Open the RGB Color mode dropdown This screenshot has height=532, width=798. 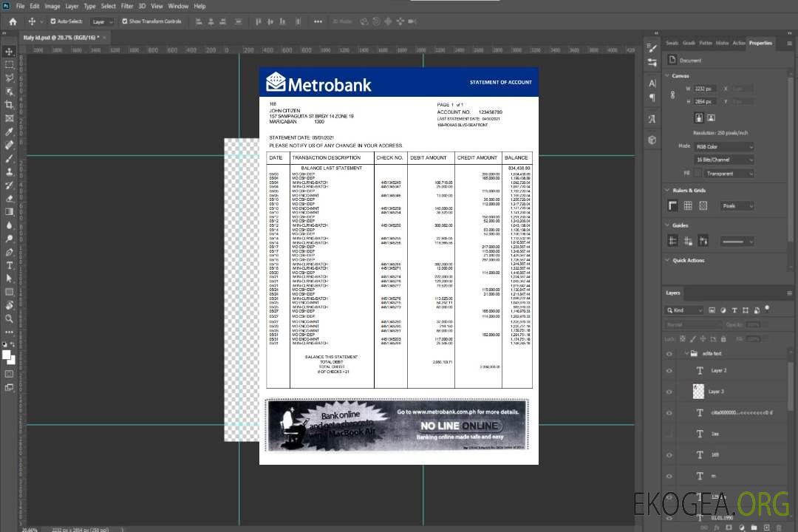click(x=724, y=146)
